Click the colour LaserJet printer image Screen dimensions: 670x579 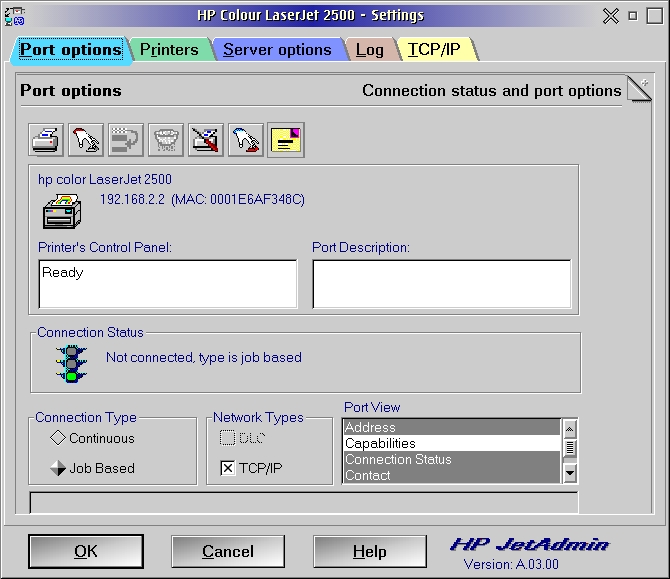tap(62, 211)
